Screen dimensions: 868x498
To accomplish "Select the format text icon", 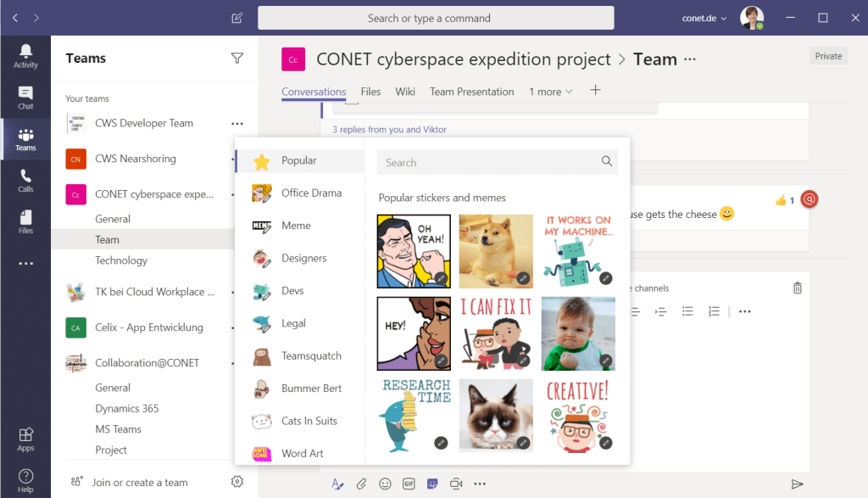I will [x=337, y=484].
